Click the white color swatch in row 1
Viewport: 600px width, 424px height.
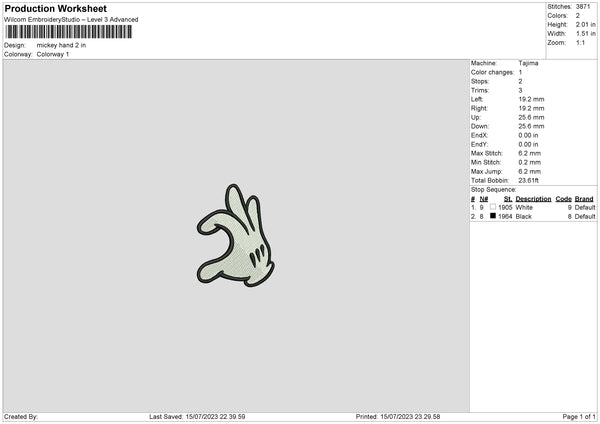coord(493,207)
